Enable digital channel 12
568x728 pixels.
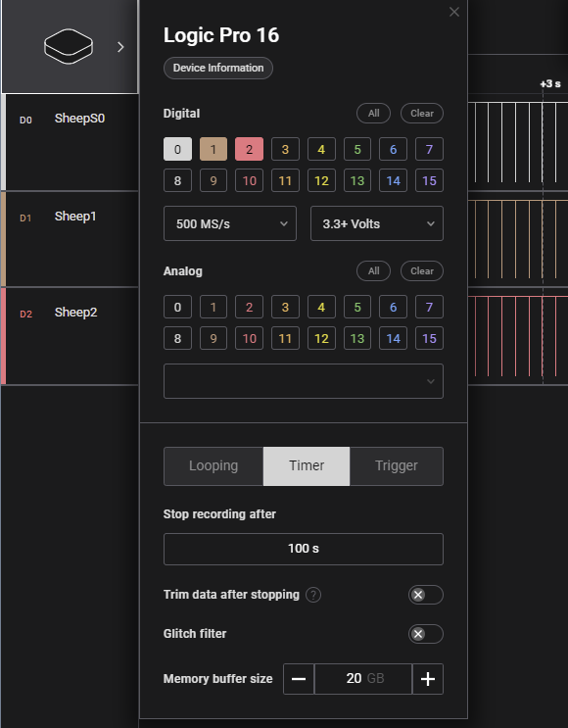(x=321, y=180)
